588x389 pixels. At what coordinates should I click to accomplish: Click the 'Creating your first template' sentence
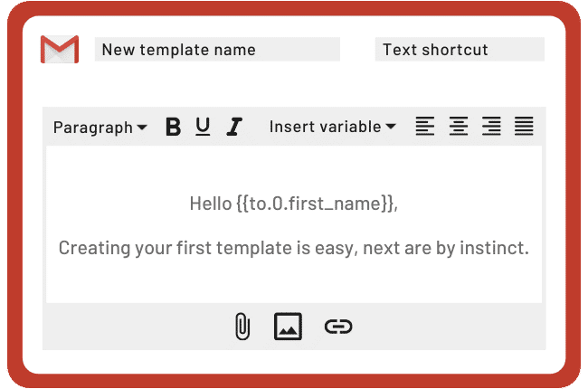click(x=294, y=248)
